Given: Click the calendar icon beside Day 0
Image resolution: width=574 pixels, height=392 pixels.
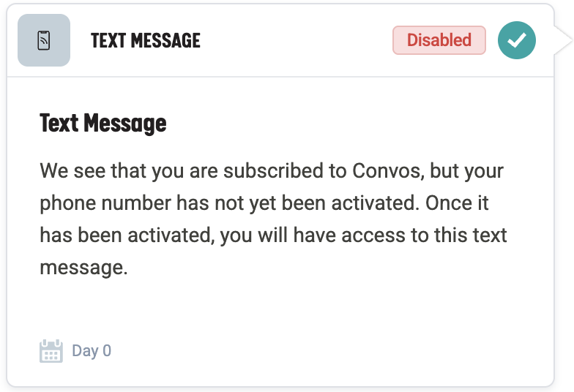Looking at the screenshot, I should (x=51, y=351).
